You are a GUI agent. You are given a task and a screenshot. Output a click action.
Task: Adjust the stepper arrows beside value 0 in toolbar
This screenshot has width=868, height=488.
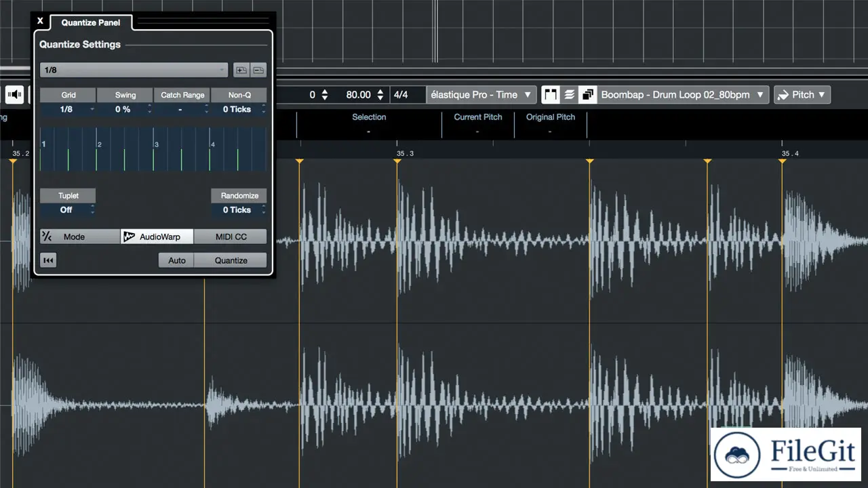click(x=324, y=95)
